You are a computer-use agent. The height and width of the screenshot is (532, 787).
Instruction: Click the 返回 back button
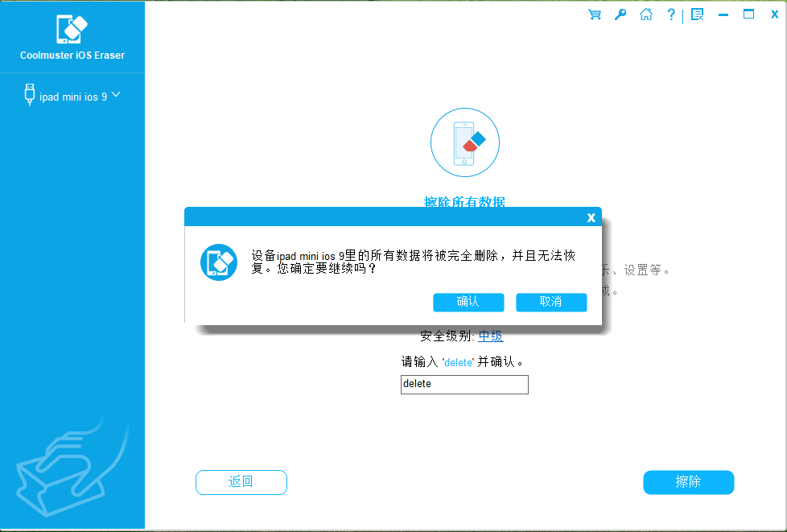tap(241, 482)
